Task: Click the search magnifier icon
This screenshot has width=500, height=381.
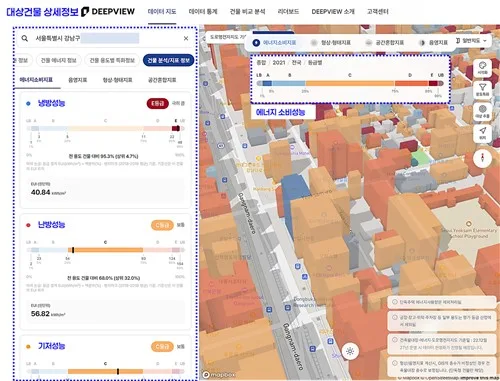Action: click(x=25, y=38)
